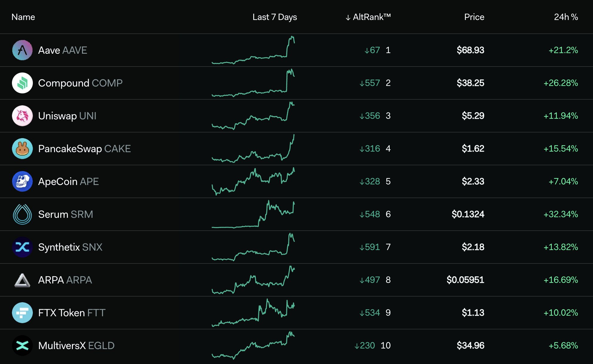Click the Uniswap price $5.29
593x364 pixels.
click(473, 116)
